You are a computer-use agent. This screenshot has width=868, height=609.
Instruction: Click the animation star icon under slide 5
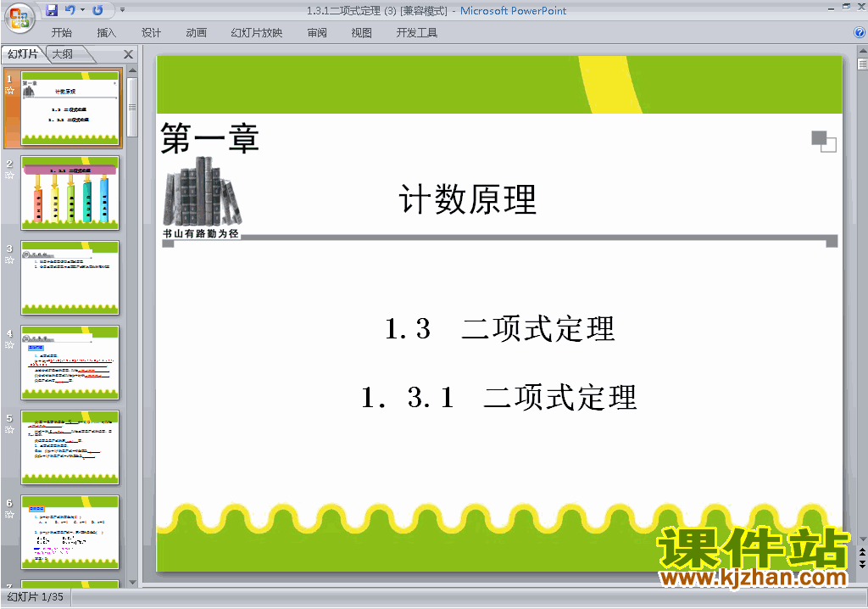(9, 430)
